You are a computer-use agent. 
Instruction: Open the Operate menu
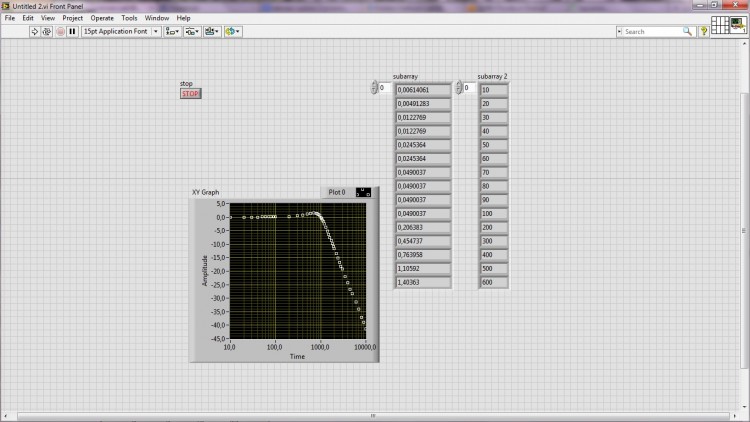(x=102, y=18)
